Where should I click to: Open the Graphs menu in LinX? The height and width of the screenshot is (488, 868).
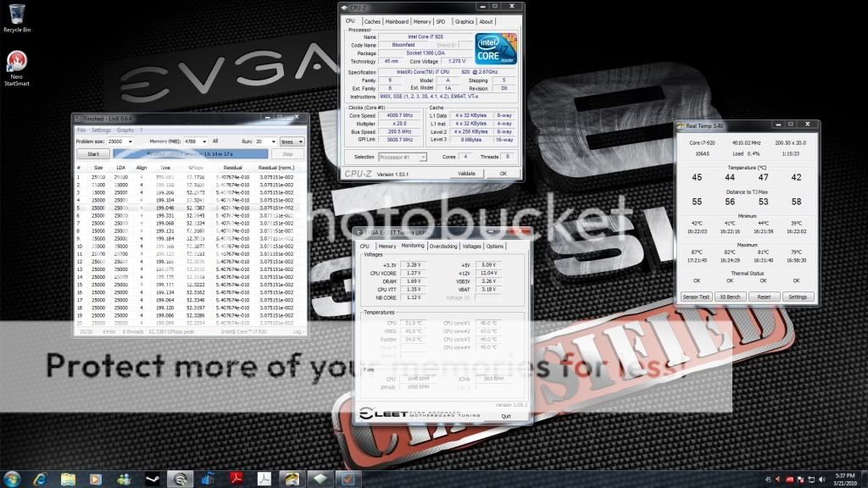click(x=125, y=130)
